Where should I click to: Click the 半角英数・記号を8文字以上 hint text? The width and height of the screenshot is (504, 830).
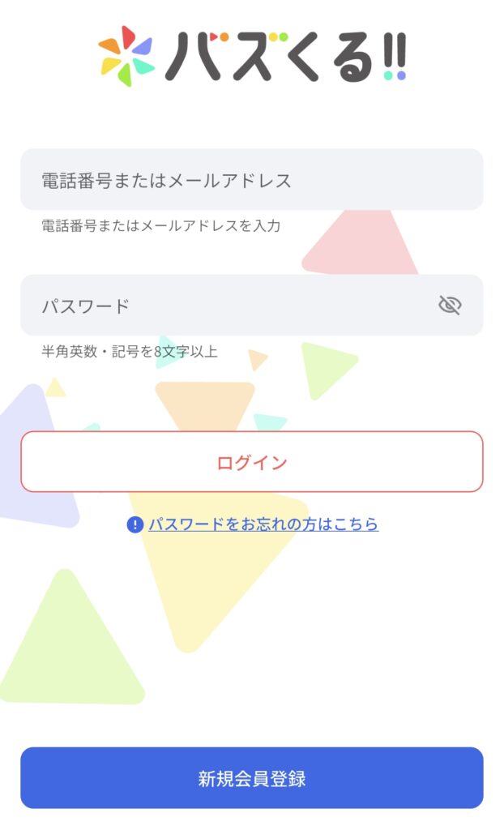(x=130, y=352)
